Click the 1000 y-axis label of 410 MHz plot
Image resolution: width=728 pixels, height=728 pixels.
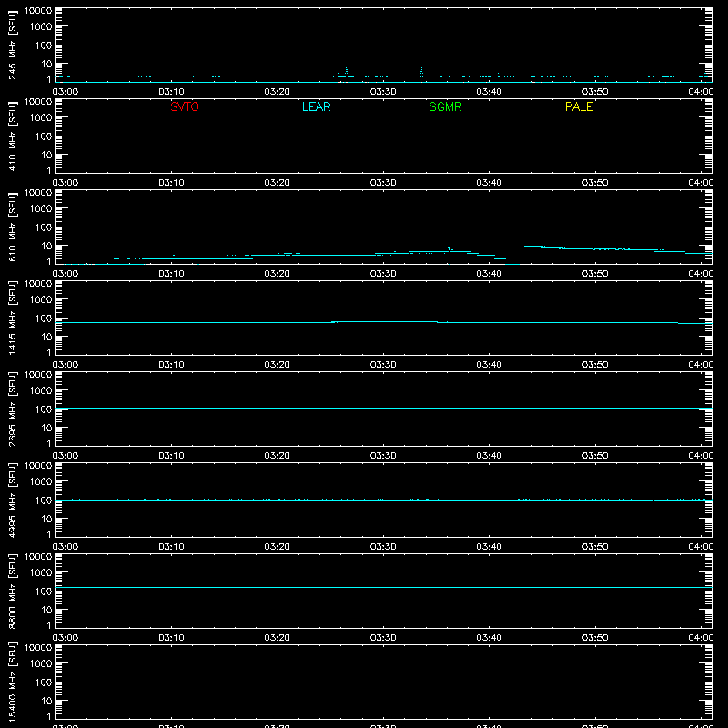[x=41, y=118]
